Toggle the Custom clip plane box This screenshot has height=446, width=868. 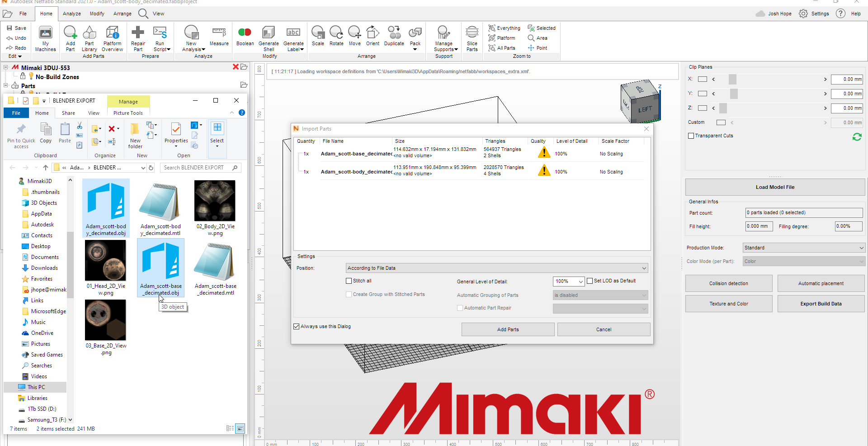coord(721,122)
